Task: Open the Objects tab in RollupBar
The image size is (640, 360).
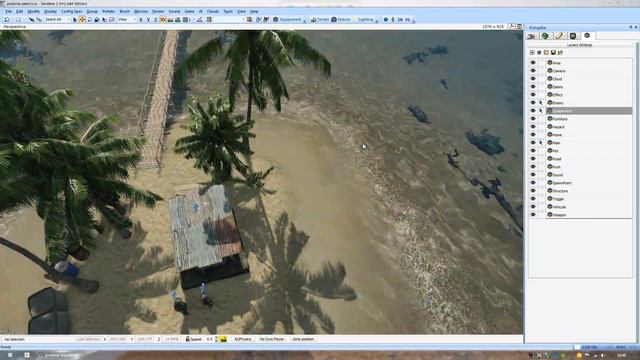Action: tap(531, 36)
